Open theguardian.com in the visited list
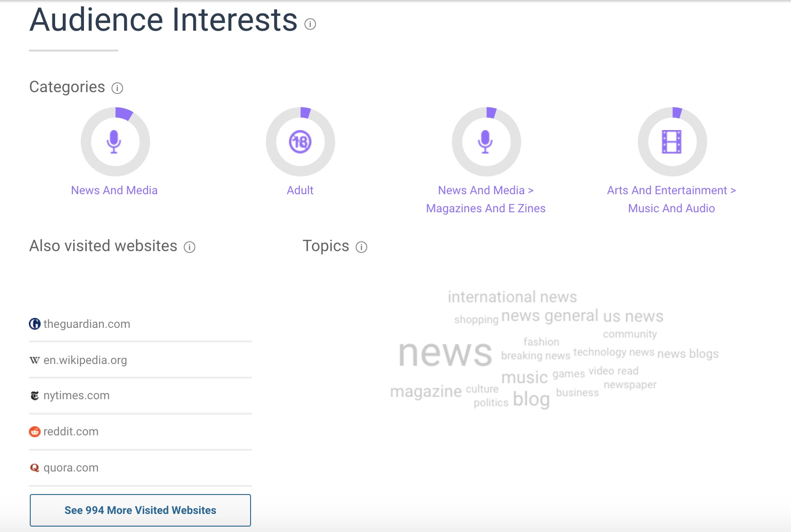 tap(87, 324)
